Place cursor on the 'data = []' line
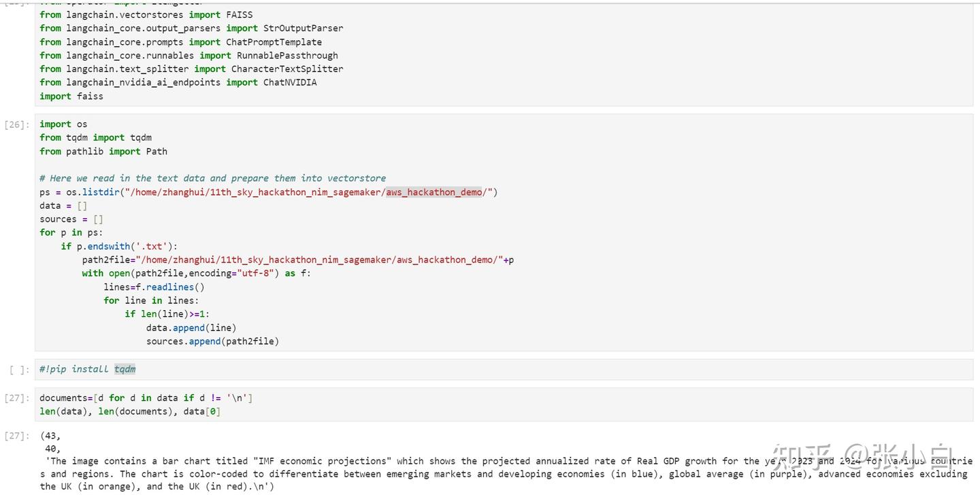 63,206
